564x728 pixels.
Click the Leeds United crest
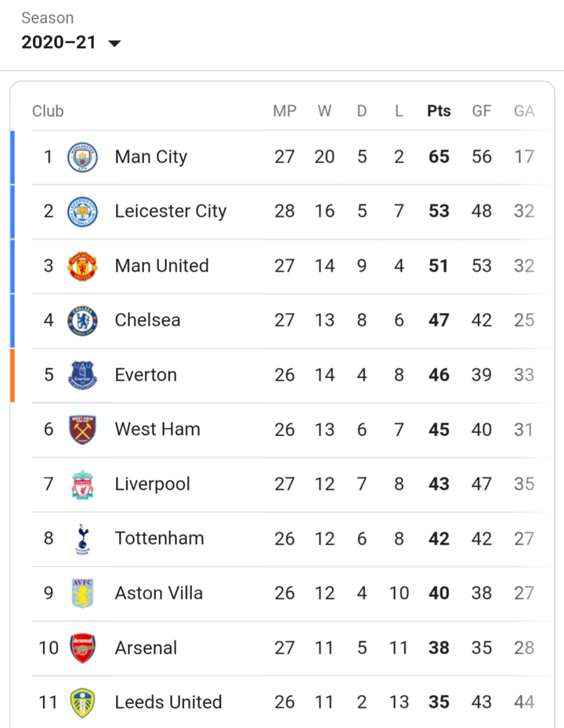[x=83, y=702]
